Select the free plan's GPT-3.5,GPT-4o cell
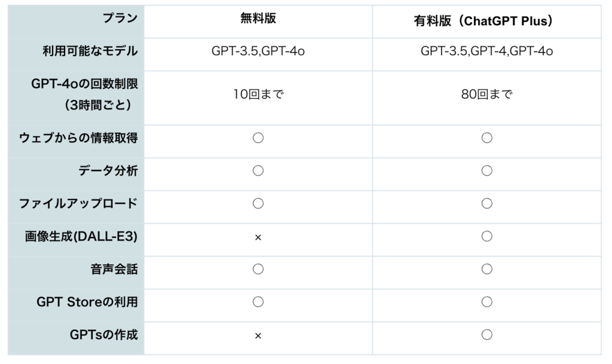The image size is (612, 364). [x=258, y=51]
